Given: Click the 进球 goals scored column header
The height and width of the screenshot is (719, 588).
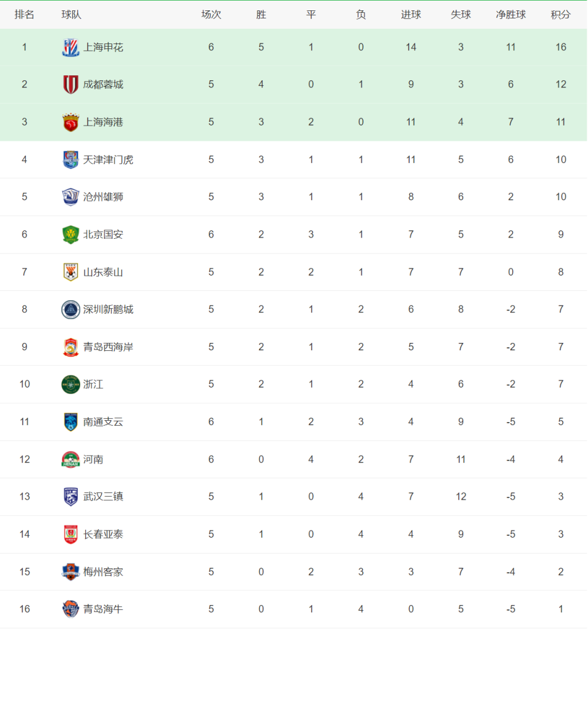Looking at the screenshot, I should pos(411,15).
